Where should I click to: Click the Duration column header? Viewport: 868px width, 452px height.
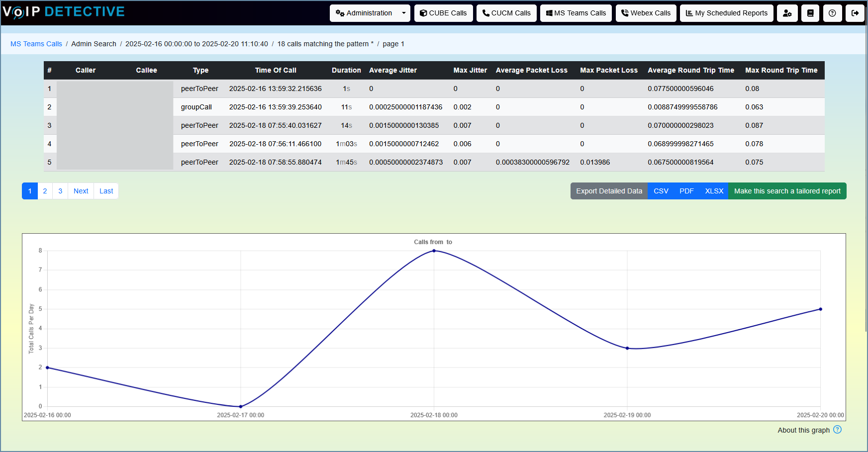coord(347,70)
